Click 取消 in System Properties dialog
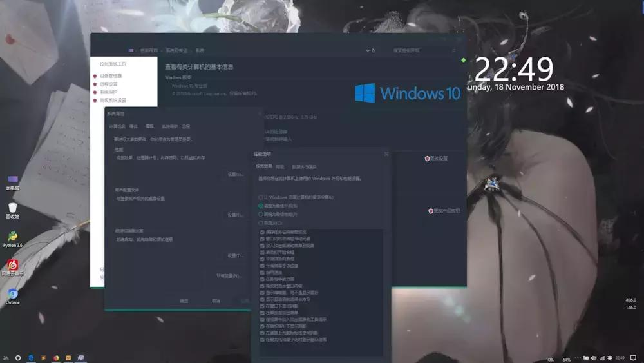This screenshot has width=644, height=363. tap(216, 301)
